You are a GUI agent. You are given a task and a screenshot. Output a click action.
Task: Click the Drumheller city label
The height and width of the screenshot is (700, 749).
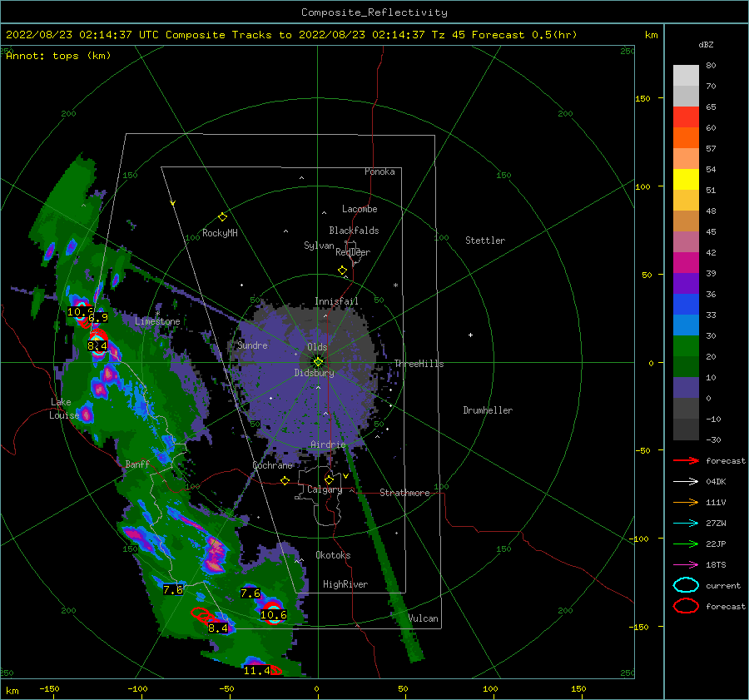(x=488, y=410)
